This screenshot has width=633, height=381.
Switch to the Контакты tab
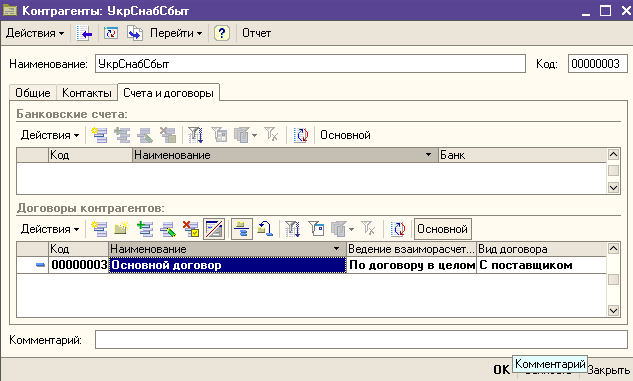pyautogui.click(x=87, y=93)
